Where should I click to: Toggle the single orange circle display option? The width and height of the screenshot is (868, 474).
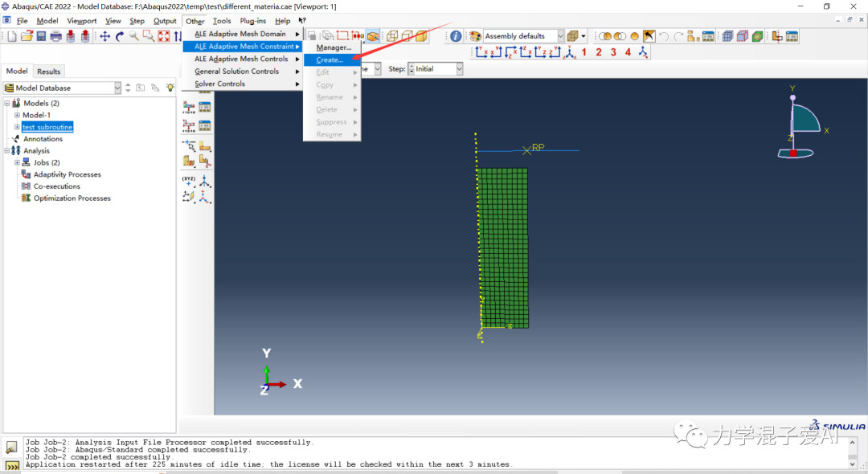(x=634, y=36)
